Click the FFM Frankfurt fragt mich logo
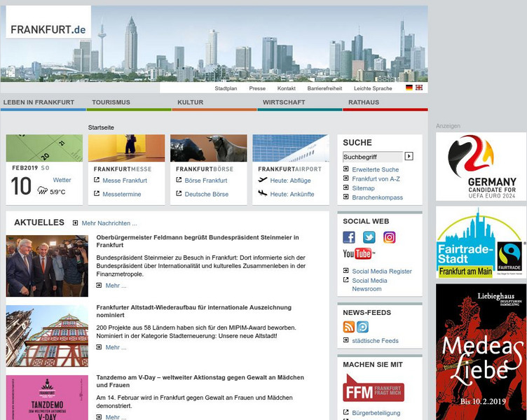The width and height of the screenshot is (527, 420). coord(374,388)
